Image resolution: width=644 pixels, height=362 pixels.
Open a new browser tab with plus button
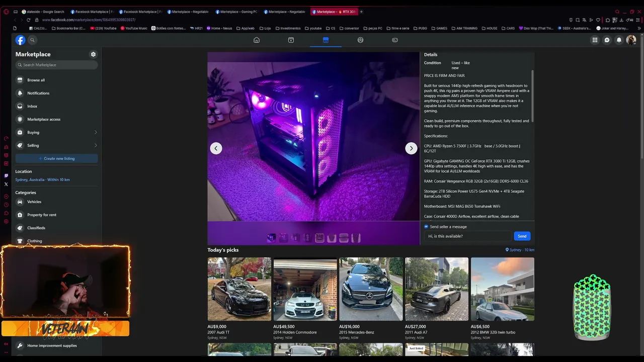[361, 12]
